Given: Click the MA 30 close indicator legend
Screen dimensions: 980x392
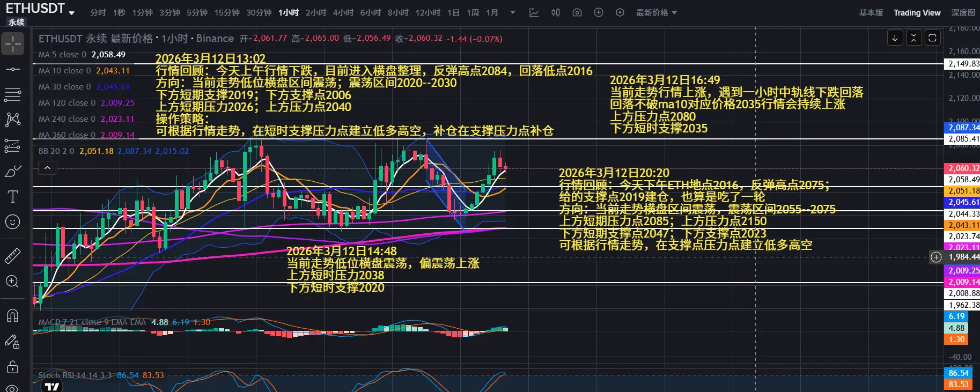Looking at the screenshot, I should pos(84,87).
